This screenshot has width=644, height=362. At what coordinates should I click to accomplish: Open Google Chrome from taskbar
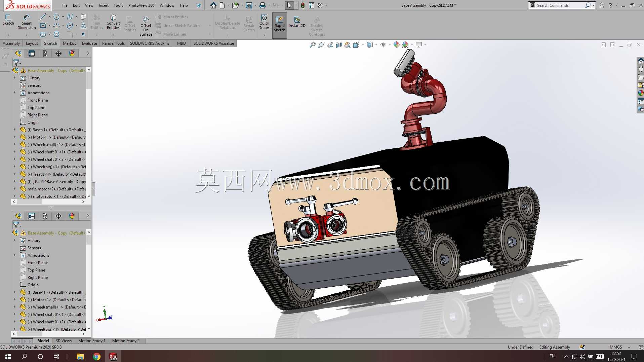[97, 357]
